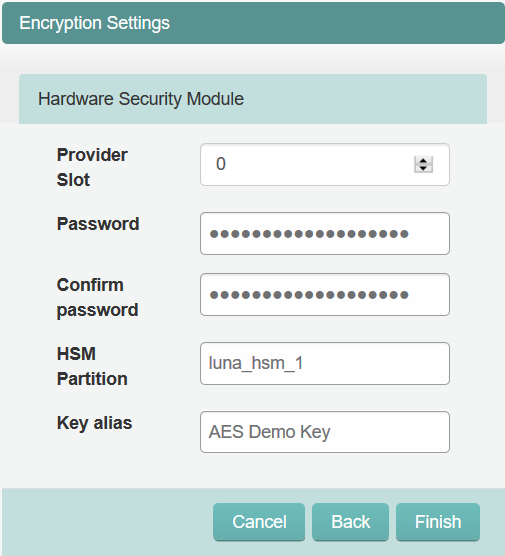Click Finish to complete setup
The width and height of the screenshot is (505, 556).
point(438,522)
